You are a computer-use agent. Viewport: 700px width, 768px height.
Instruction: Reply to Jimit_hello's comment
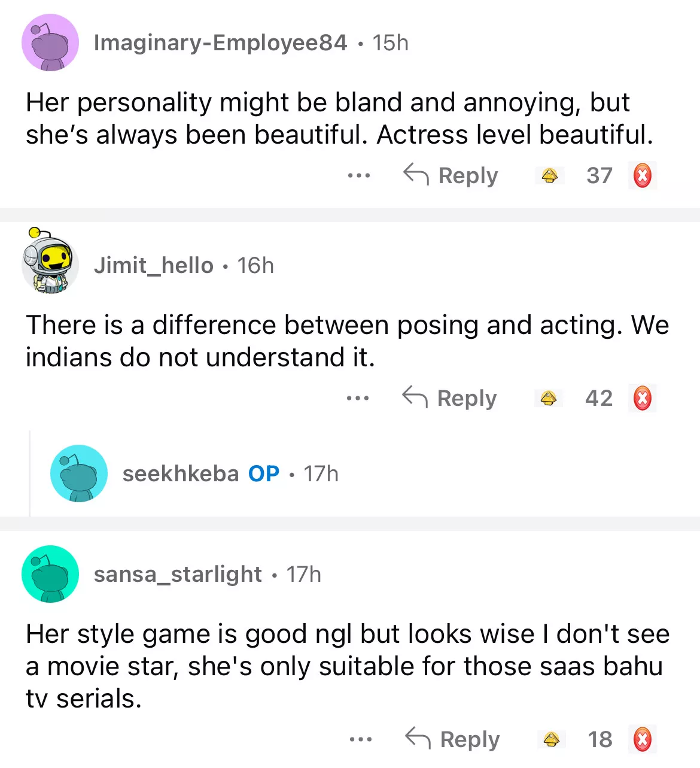click(x=449, y=398)
